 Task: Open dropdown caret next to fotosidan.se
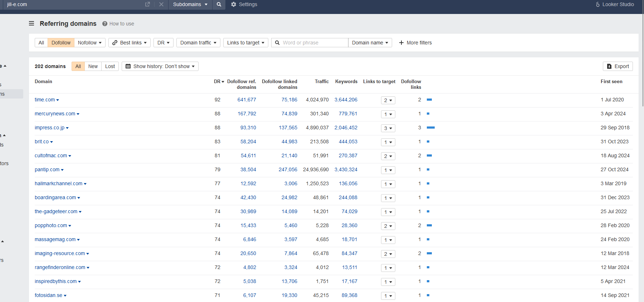click(x=65, y=296)
